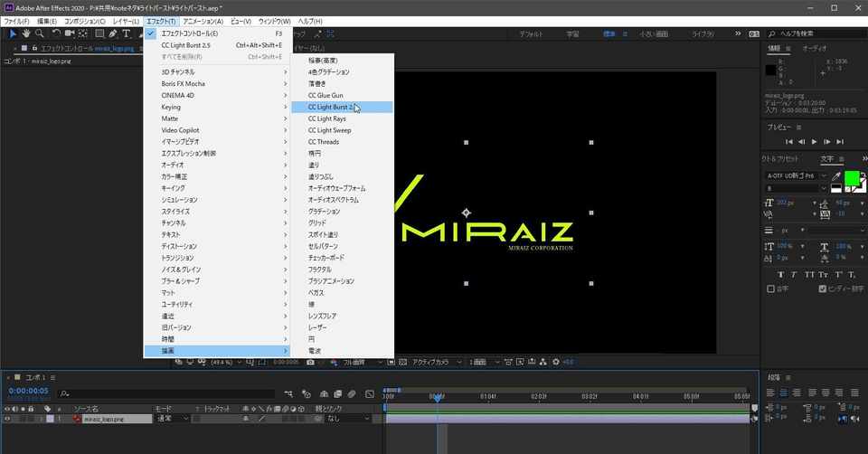This screenshot has width=868, height=454.
Task: Open layer blend mode dropdown
Action: pos(174,419)
